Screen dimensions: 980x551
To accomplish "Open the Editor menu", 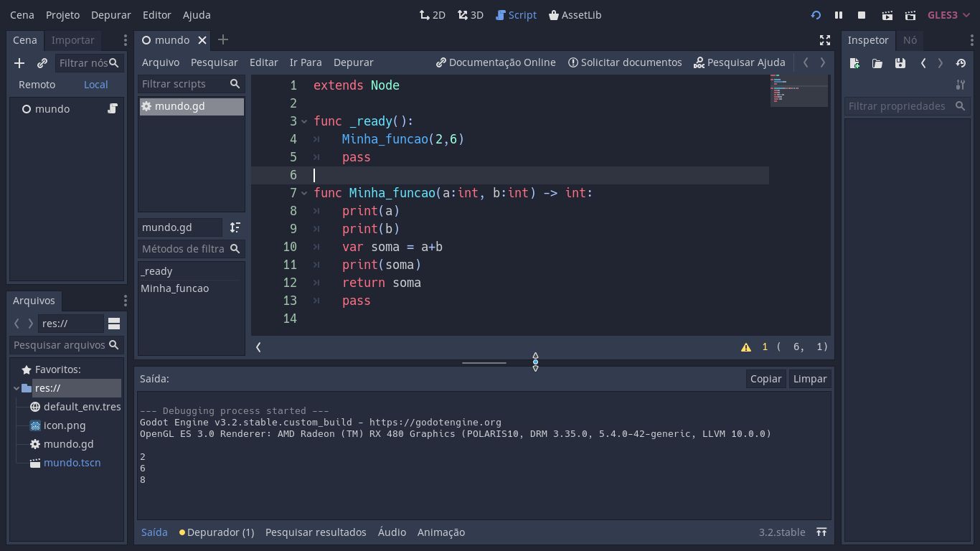I will (156, 15).
